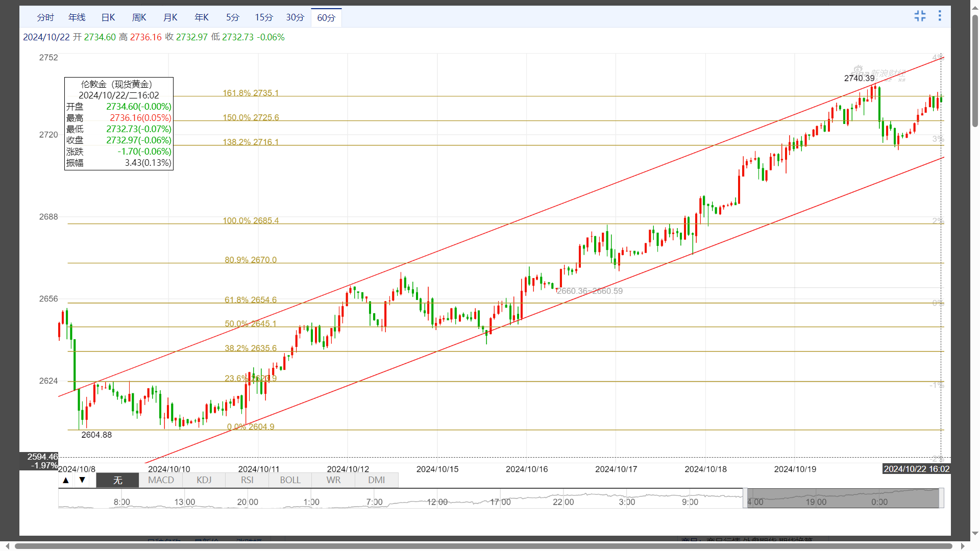Click the DMI indicator button
This screenshot has width=980, height=551.
[376, 480]
